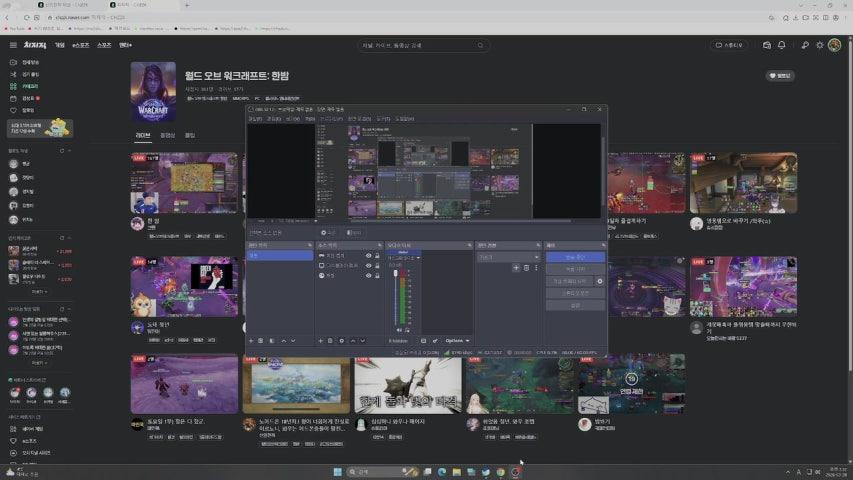Toggle visibility of third OBS source
The image size is (853, 480).
coord(368,275)
